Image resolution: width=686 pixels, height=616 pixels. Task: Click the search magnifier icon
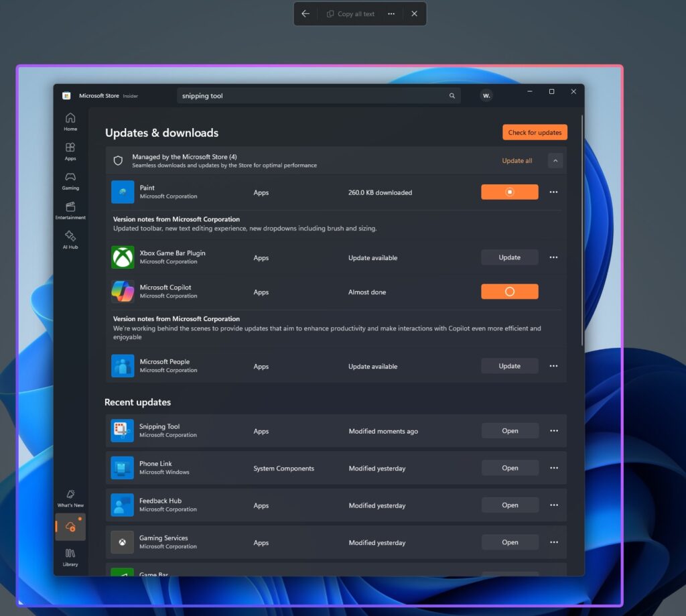[x=452, y=95]
